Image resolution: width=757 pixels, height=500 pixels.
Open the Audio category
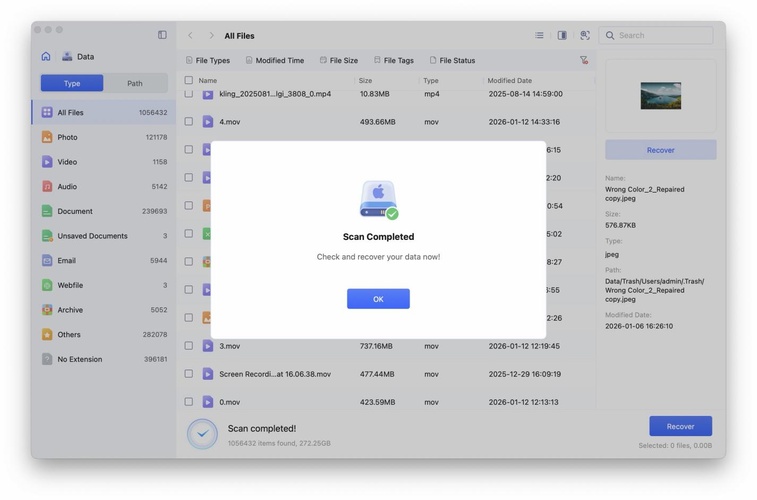tap(104, 186)
